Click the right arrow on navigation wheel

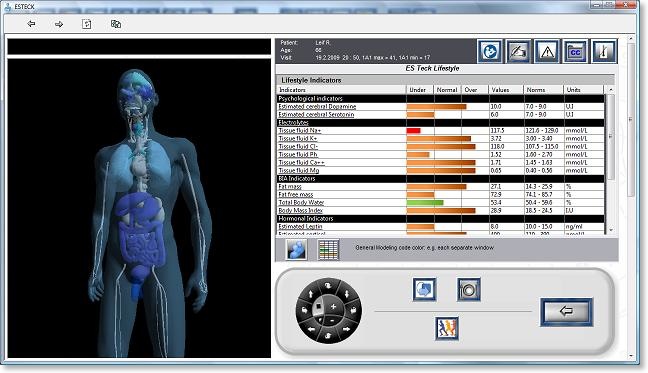point(347,329)
